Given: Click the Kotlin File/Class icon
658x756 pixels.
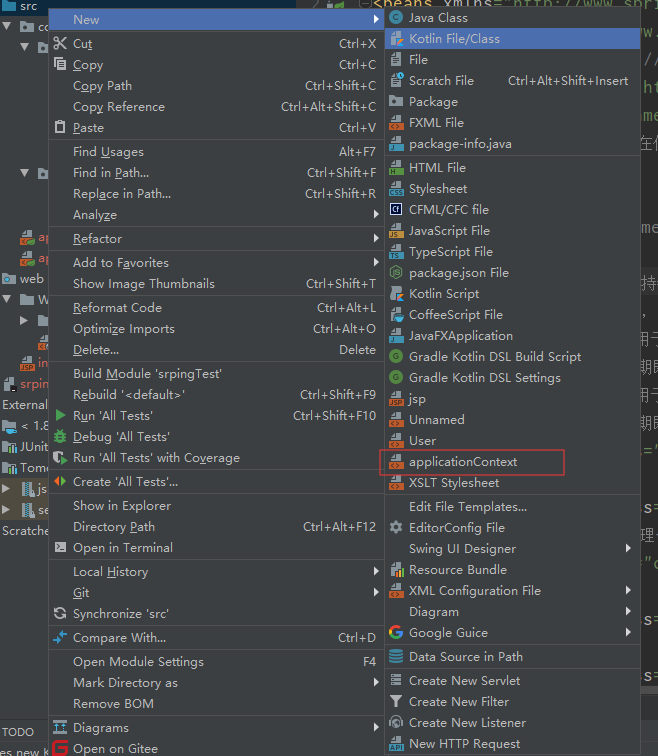Looking at the screenshot, I should click(x=396, y=39).
